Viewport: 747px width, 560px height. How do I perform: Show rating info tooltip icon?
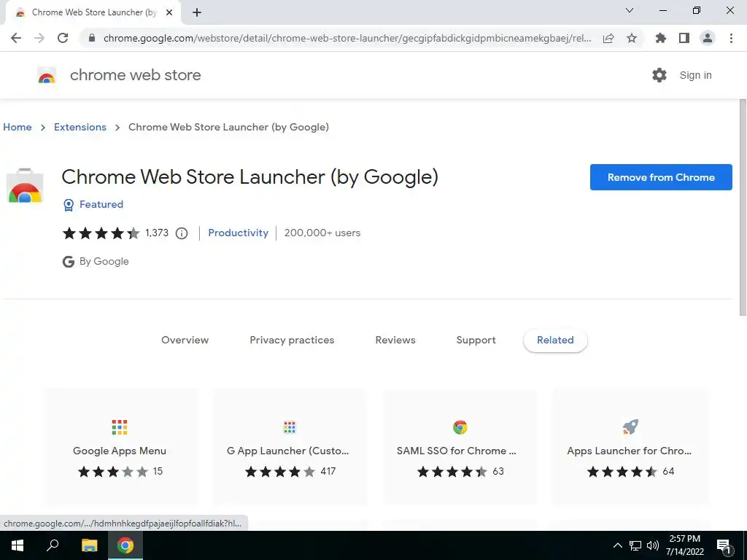pyautogui.click(x=182, y=233)
